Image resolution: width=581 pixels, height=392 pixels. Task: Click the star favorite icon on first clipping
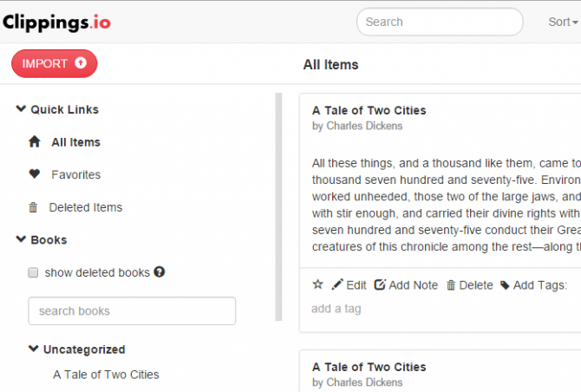point(318,284)
